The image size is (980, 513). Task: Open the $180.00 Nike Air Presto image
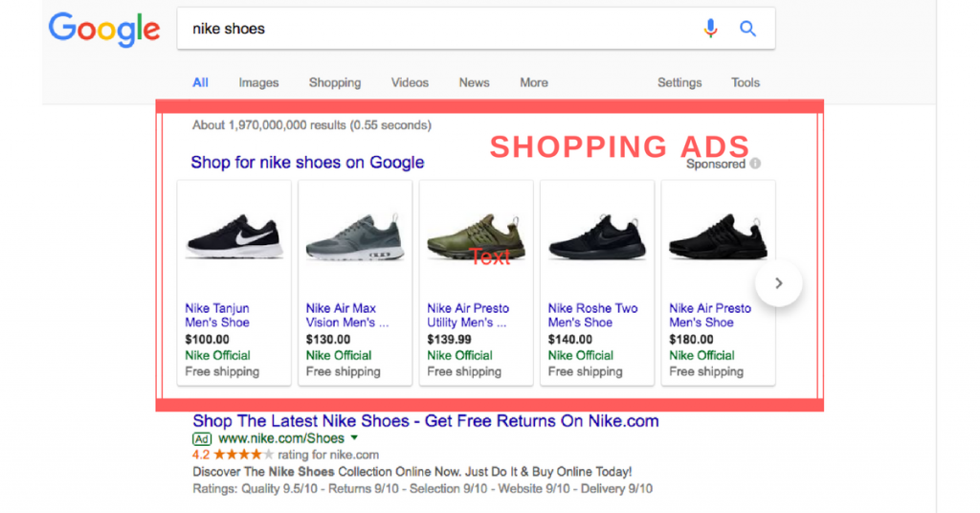coord(719,236)
